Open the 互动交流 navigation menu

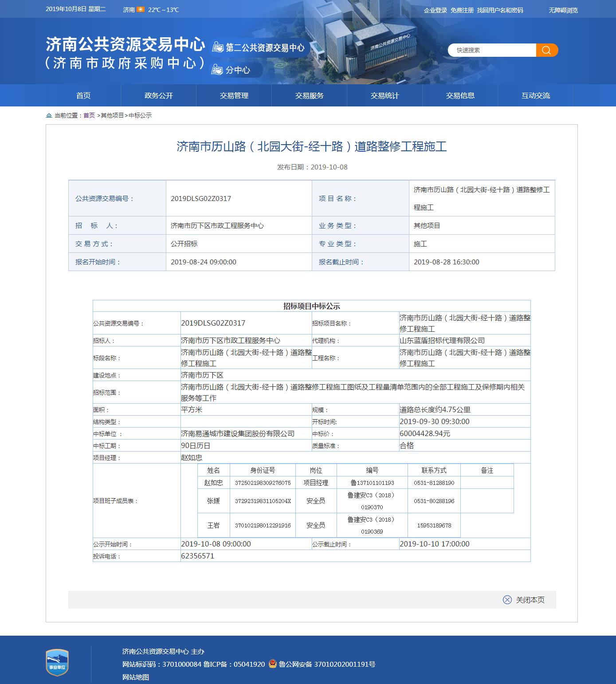tap(536, 95)
